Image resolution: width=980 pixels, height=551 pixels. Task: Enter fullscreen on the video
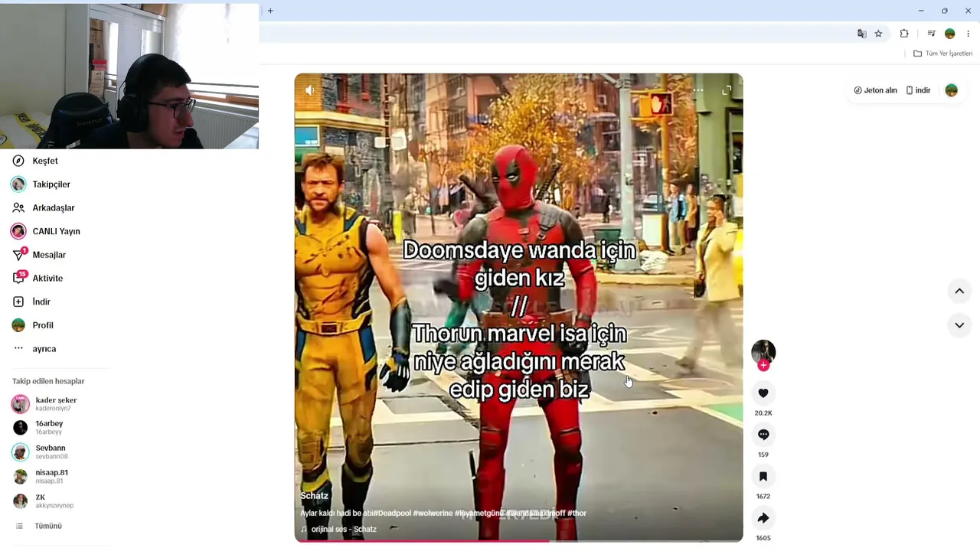(727, 90)
